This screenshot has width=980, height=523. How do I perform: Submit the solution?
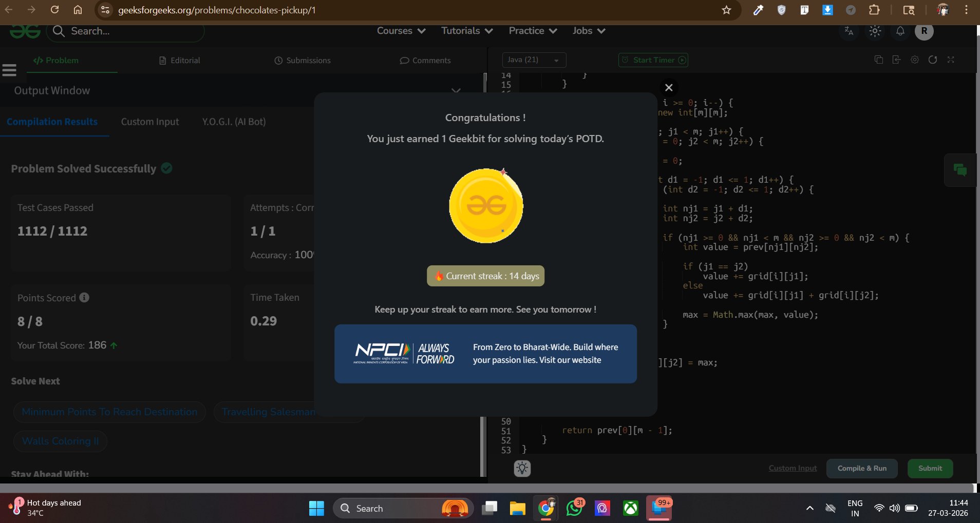click(x=930, y=468)
